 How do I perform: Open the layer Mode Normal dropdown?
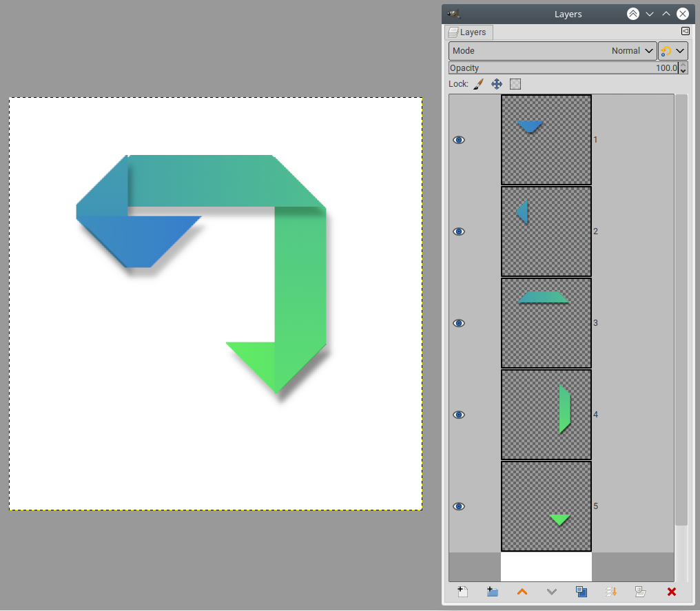pos(553,51)
